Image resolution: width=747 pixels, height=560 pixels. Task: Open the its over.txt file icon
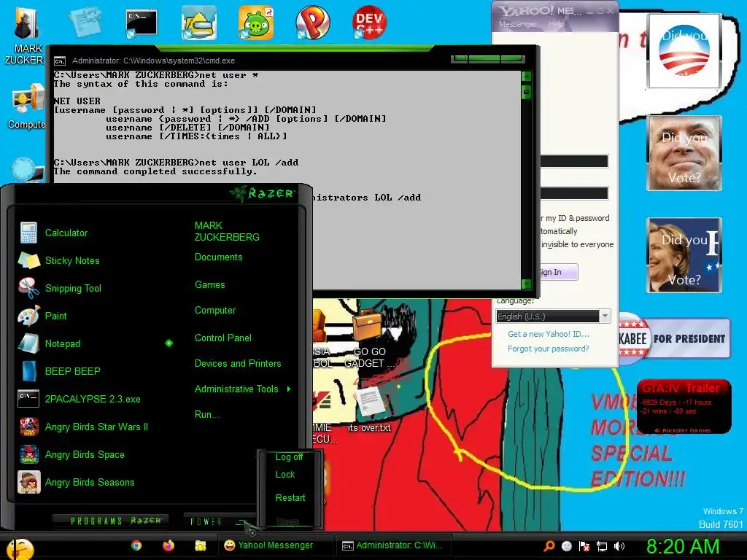point(369,410)
